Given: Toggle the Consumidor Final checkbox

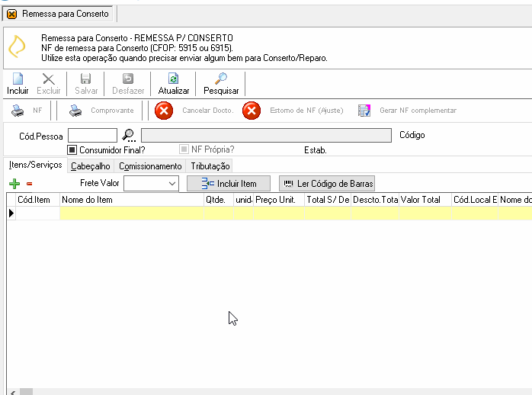Looking at the screenshot, I should [72, 149].
